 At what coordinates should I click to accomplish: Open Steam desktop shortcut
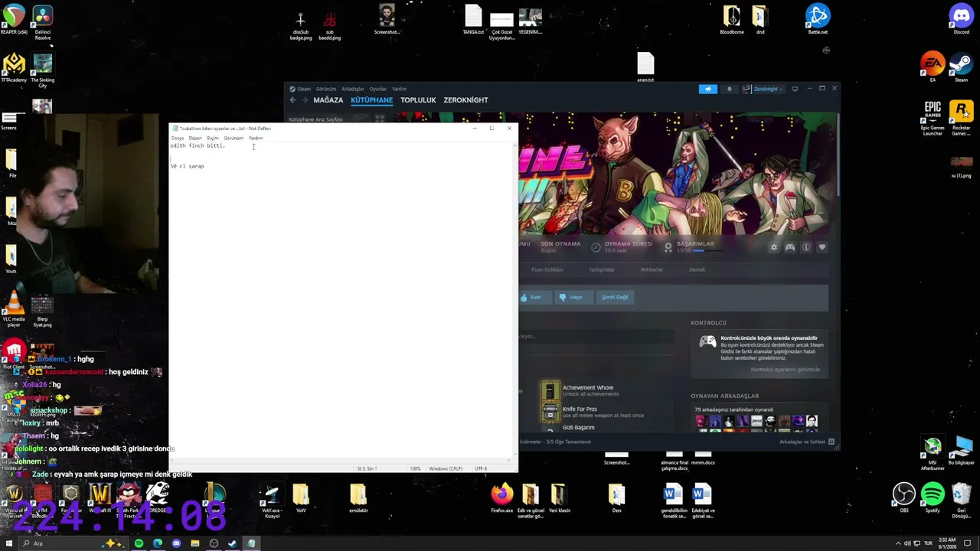(x=961, y=67)
